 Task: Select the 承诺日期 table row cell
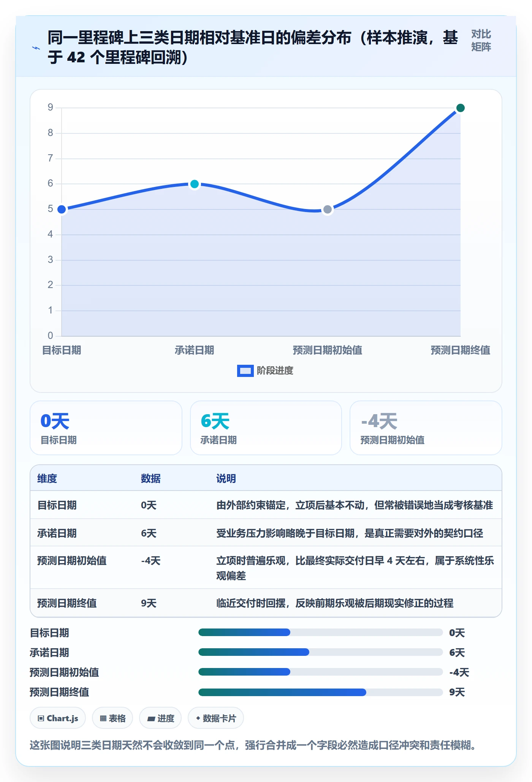[x=57, y=533]
